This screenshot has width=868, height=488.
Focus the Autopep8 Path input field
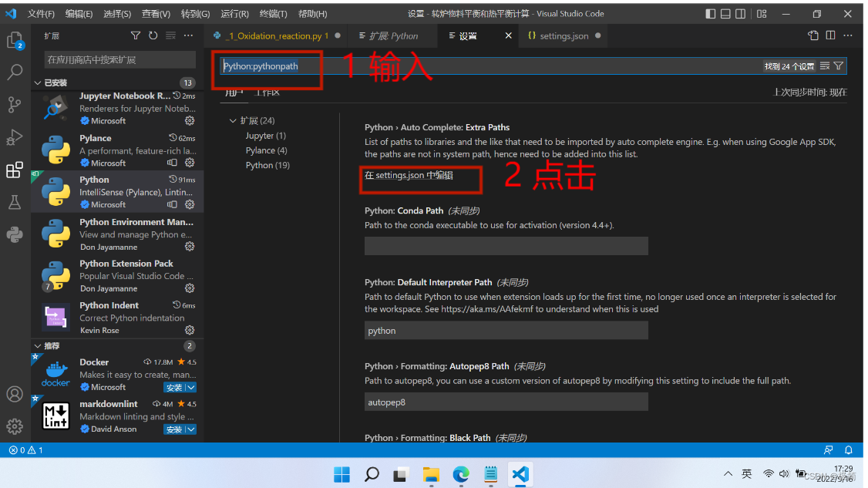506,402
